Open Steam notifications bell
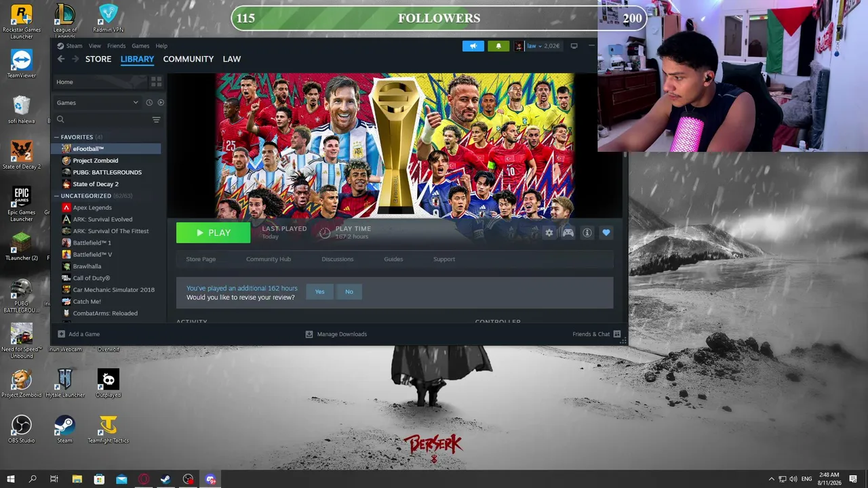The image size is (868, 488). (x=498, y=46)
